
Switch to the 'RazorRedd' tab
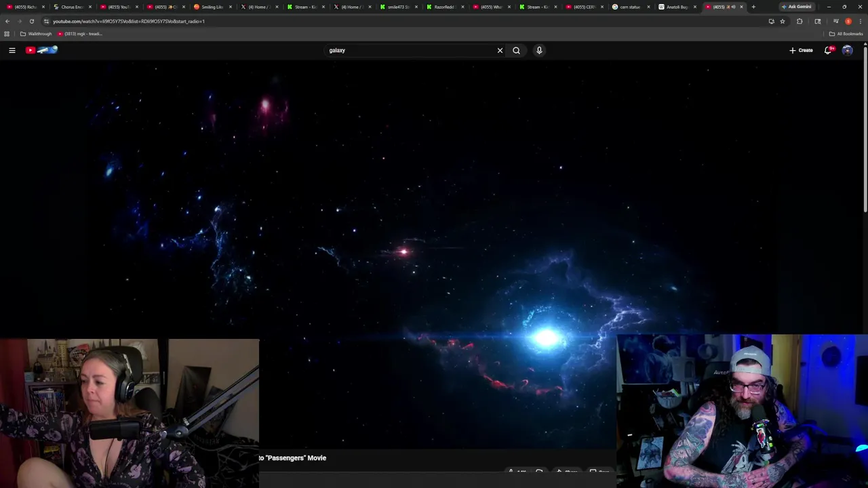pyautogui.click(x=444, y=7)
